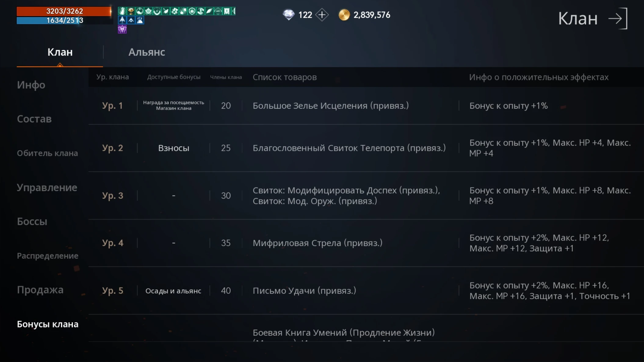Click the diamond currency icon

[x=288, y=15]
